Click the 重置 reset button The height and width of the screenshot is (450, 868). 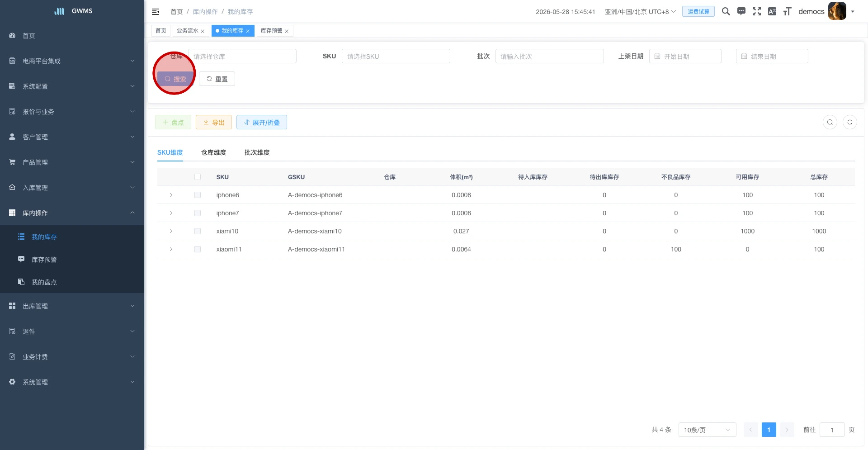[217, 79]
